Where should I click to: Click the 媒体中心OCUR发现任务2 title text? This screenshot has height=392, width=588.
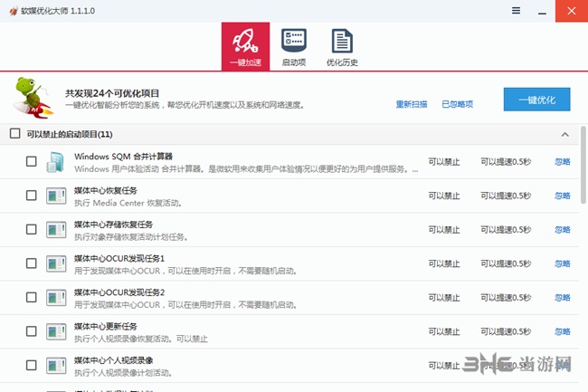pyautogui.click(x=119, y=292)
